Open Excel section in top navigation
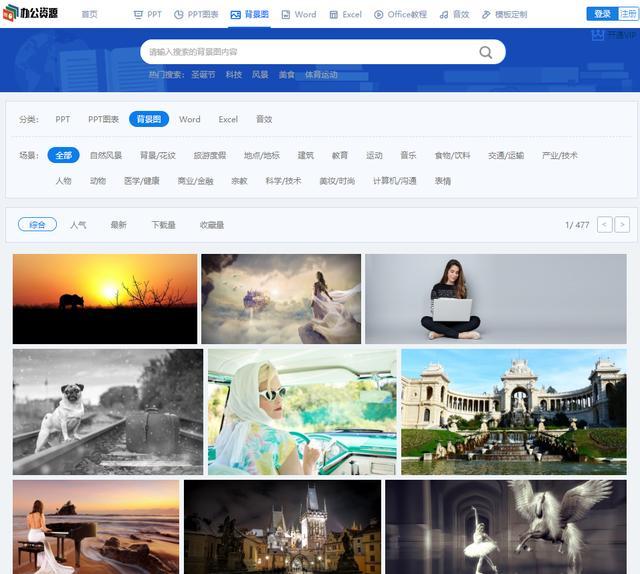Image resolution: width=640 pixels, height=574 pixels. [346, 15]
